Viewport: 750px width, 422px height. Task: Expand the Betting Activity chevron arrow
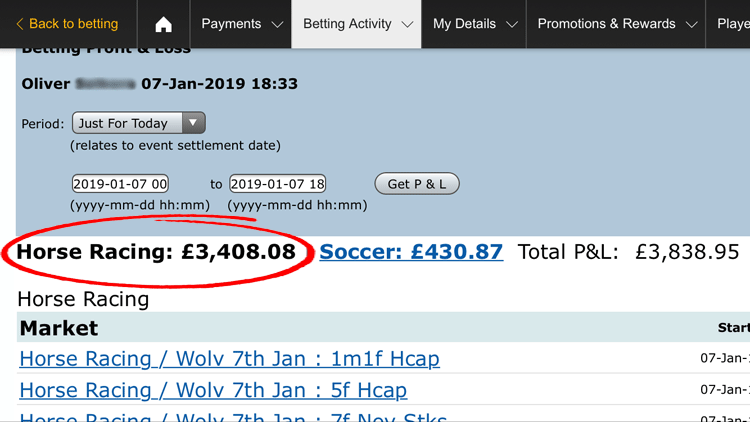(x=406, y=25)
